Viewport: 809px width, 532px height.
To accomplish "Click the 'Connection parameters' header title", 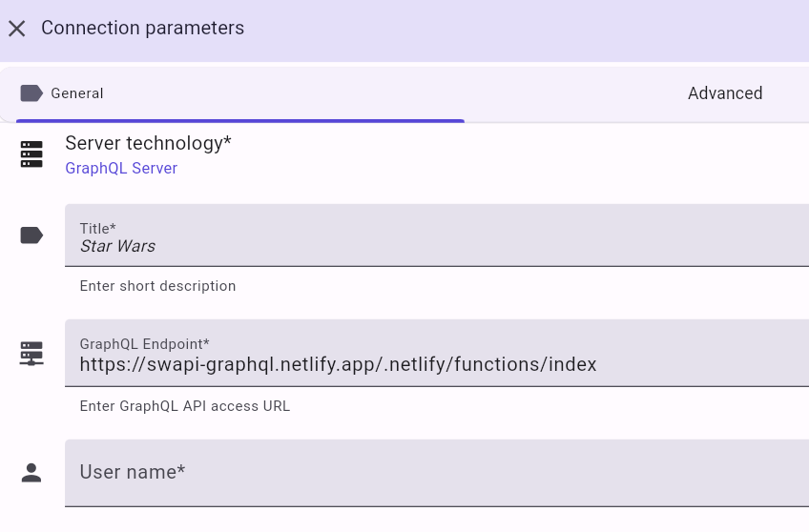I will 142,29.
